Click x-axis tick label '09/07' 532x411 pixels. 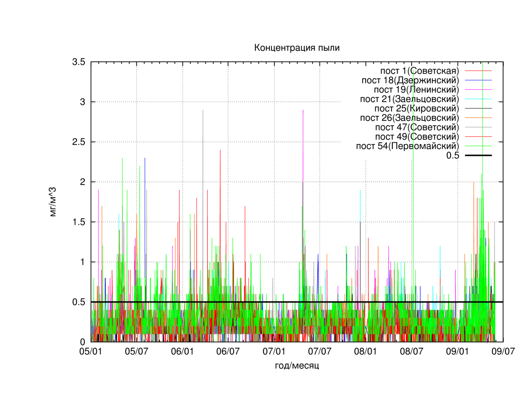(503, 352)
